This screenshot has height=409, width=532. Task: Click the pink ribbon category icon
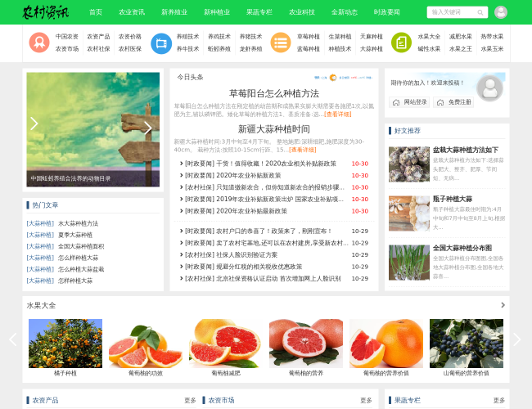[39, 43]
